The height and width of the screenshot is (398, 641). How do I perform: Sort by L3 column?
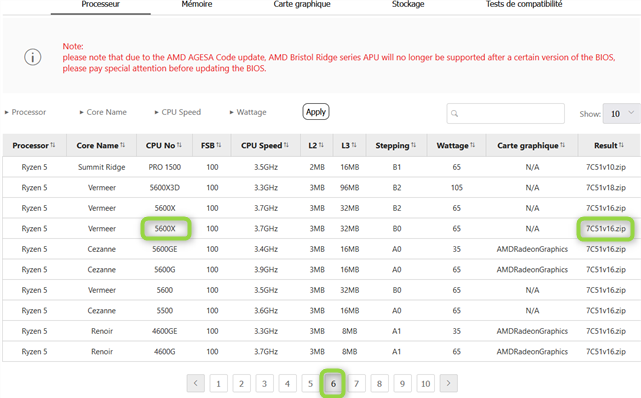(349, 145)
